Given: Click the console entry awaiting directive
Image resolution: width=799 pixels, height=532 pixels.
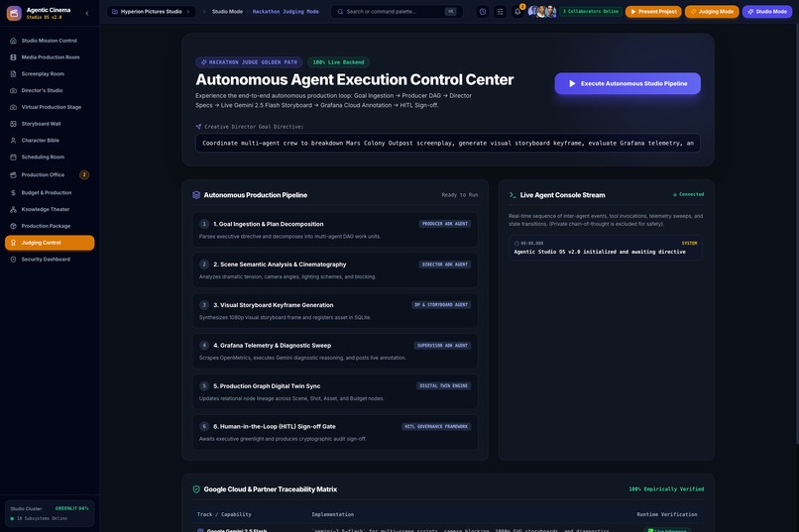Looking at the screenshot, I should 606,248.
